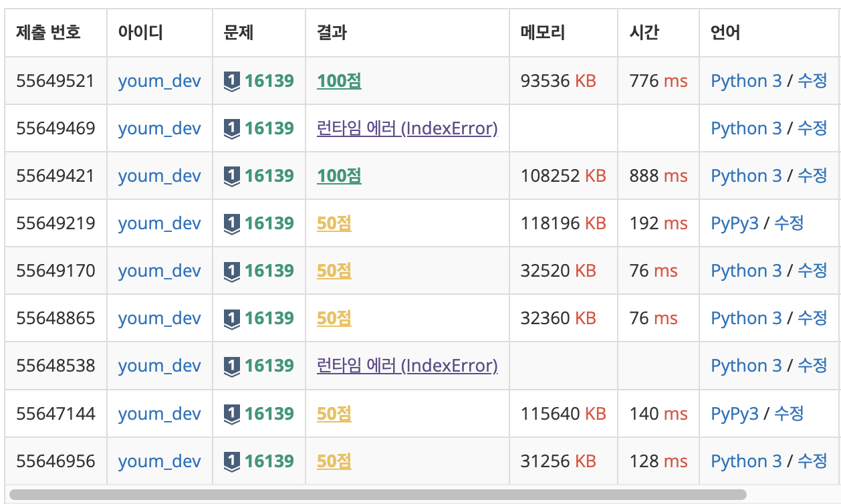Click tier badge icon in row 55649521
Viewport: 841px width, 504px height.
231,82
